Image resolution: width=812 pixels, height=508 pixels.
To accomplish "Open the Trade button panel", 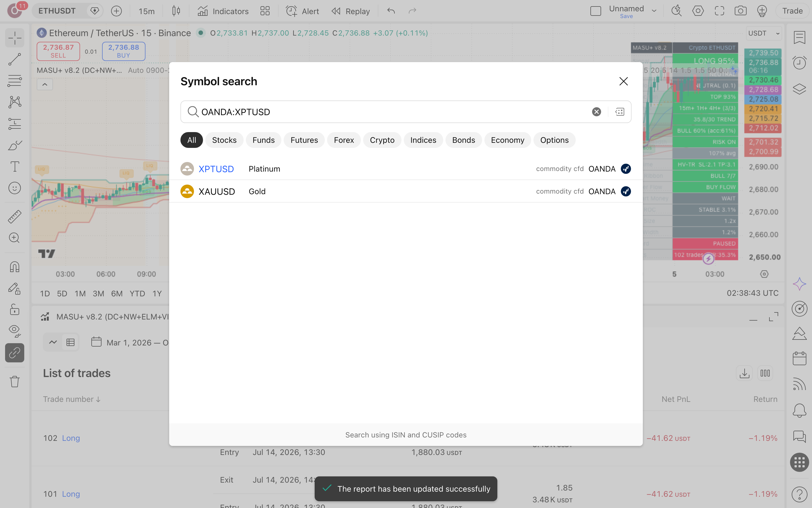I will 792,11.
